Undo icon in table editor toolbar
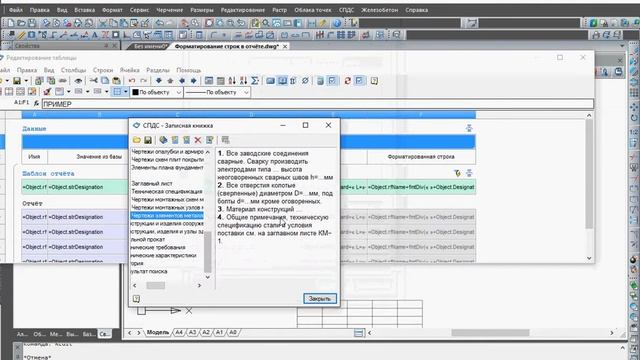 coord(132,81)
